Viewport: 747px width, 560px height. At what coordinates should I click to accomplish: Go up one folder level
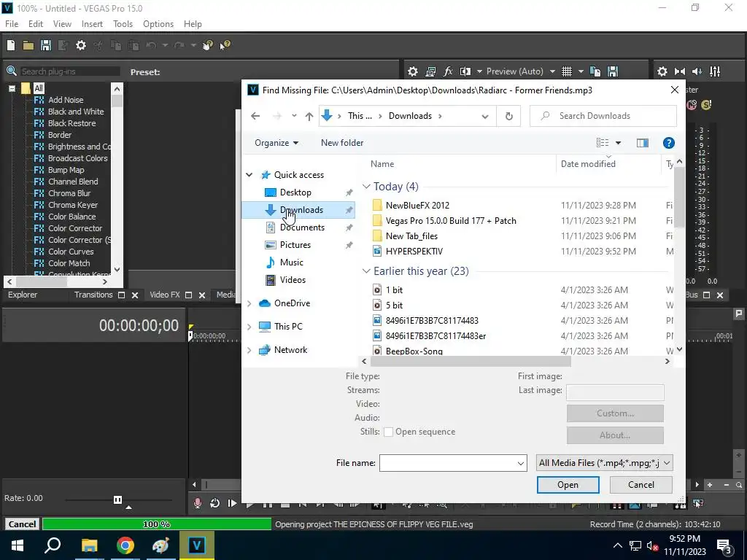pos(309,116)
